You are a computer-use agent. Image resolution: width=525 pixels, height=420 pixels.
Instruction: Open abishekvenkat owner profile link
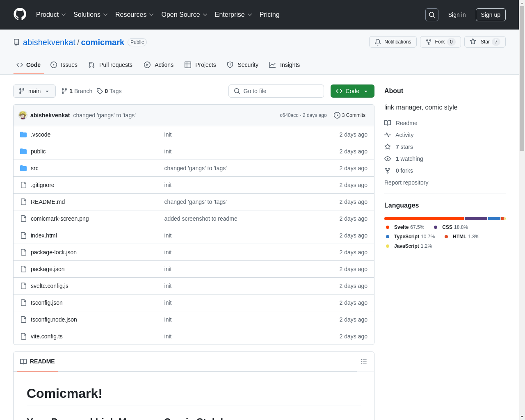pyautogui.click(x=49, y=42)
